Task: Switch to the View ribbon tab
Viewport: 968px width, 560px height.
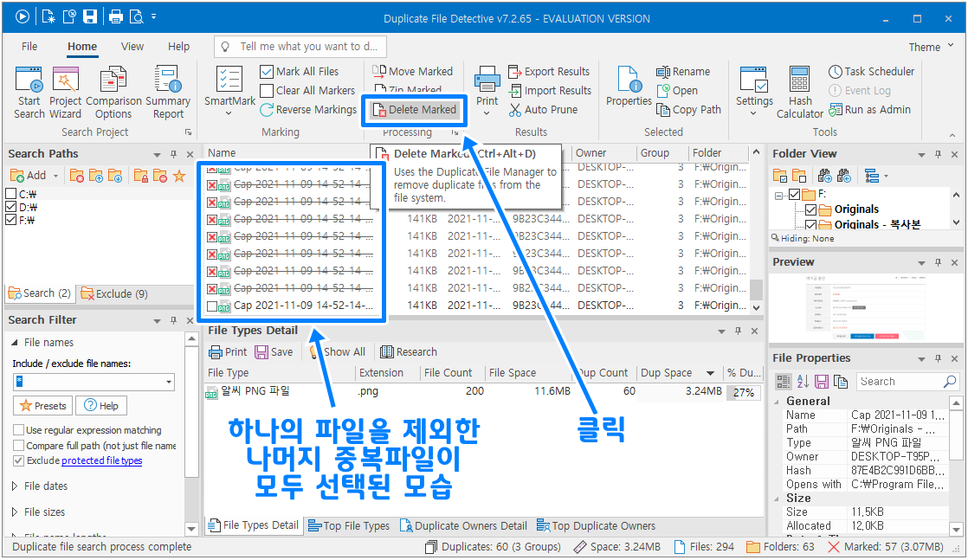Action: coord(132,47)
